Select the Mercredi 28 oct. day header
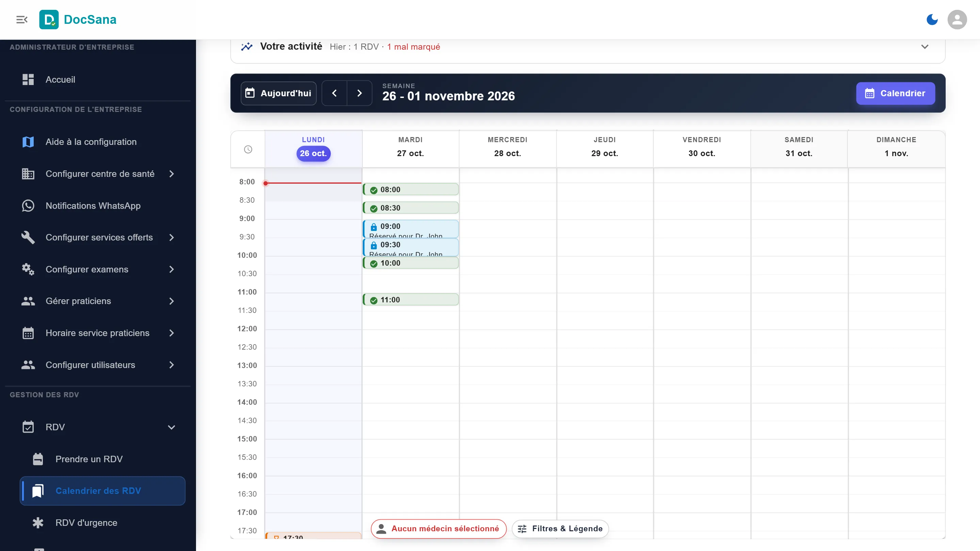The height and width of the screenshot is (551, 980). point(507,148)
